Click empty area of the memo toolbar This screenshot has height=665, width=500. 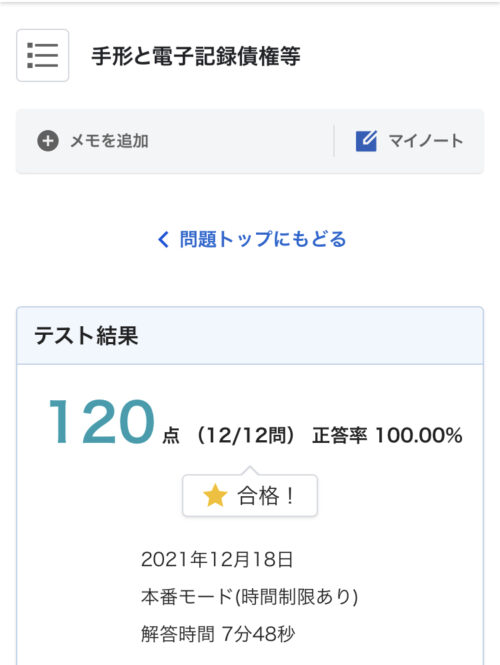coord(242,141)
